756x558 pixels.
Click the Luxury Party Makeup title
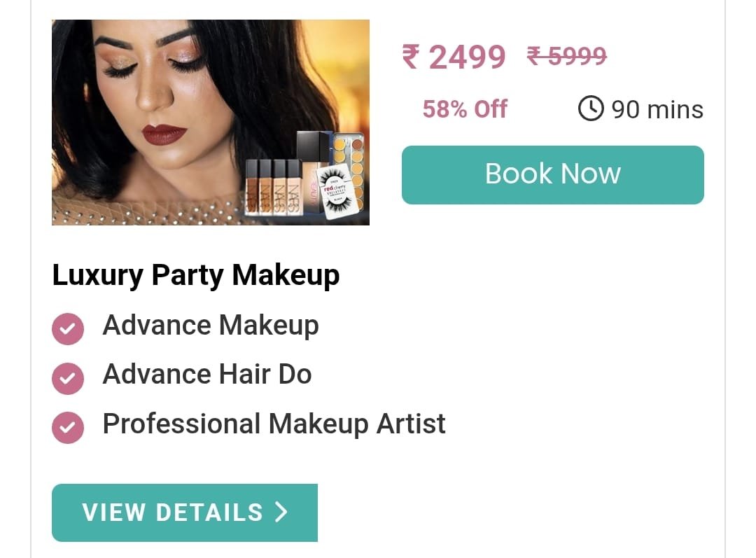[196, 275]
